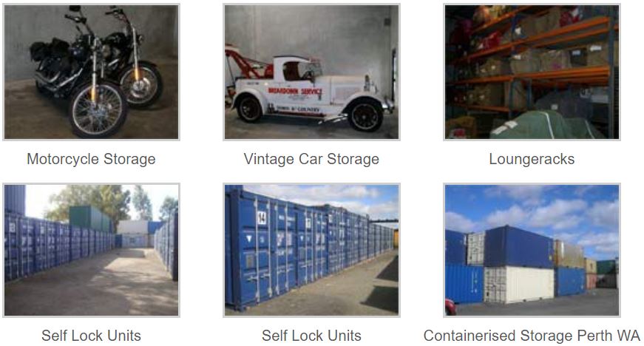View the Loungeracks warehouse shelving photo
This screenshot has height=346, width=644.
[x=532, y=72]
